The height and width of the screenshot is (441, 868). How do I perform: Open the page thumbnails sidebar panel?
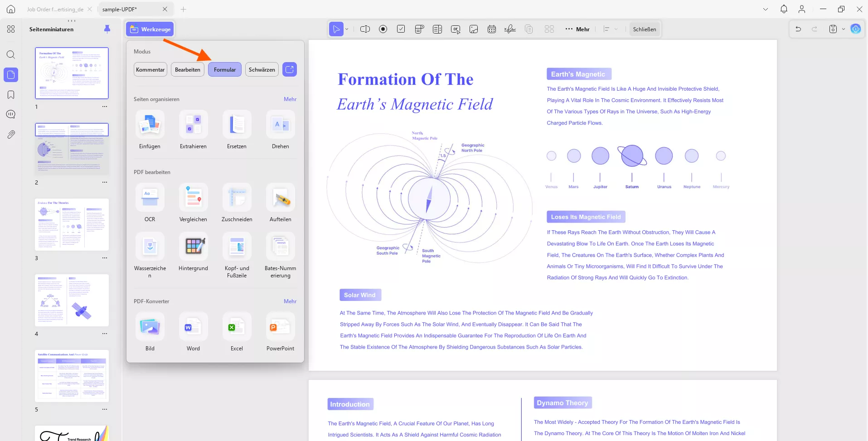click(11, 75)
